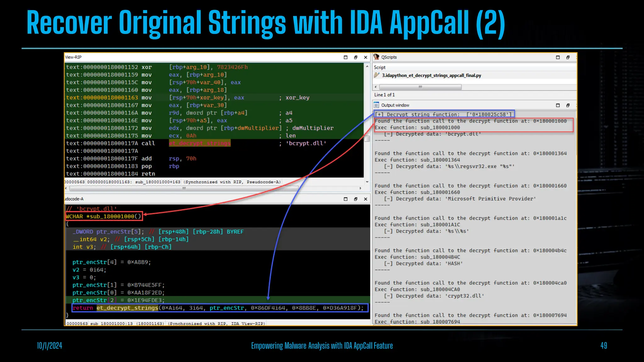Click the View-RIP vertical scrollbar thumb
644x362 pixels.
(x=367, y=139)
